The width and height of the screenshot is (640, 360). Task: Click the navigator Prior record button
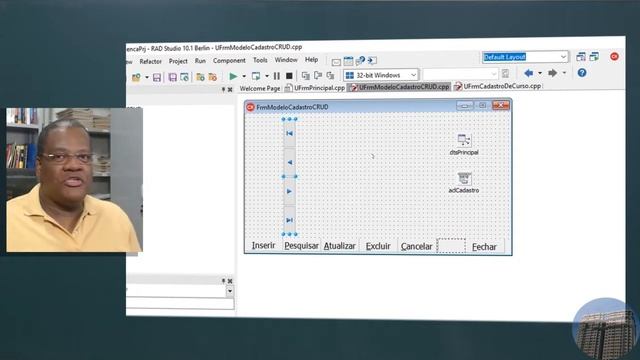coord(289,162)
